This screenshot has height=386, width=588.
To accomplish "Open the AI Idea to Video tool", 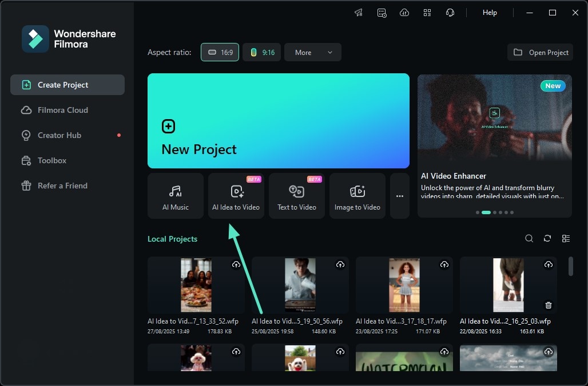I will [236, 196].
